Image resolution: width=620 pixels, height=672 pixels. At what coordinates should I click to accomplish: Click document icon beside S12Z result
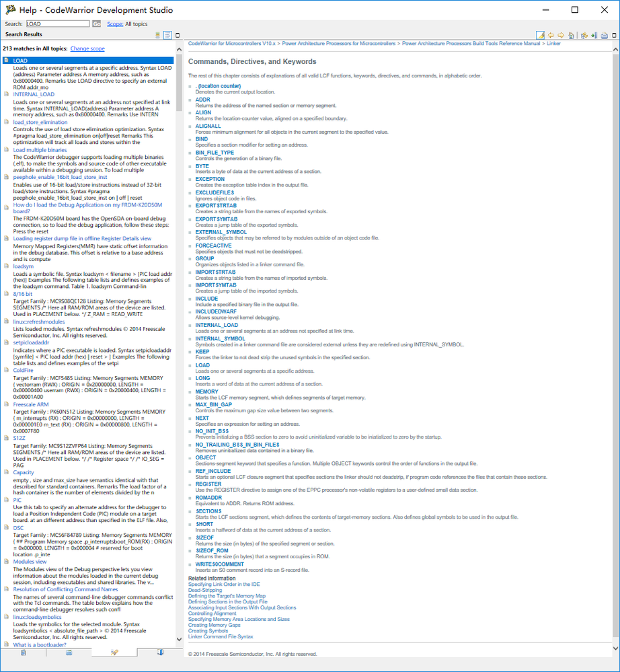(6, 438)
